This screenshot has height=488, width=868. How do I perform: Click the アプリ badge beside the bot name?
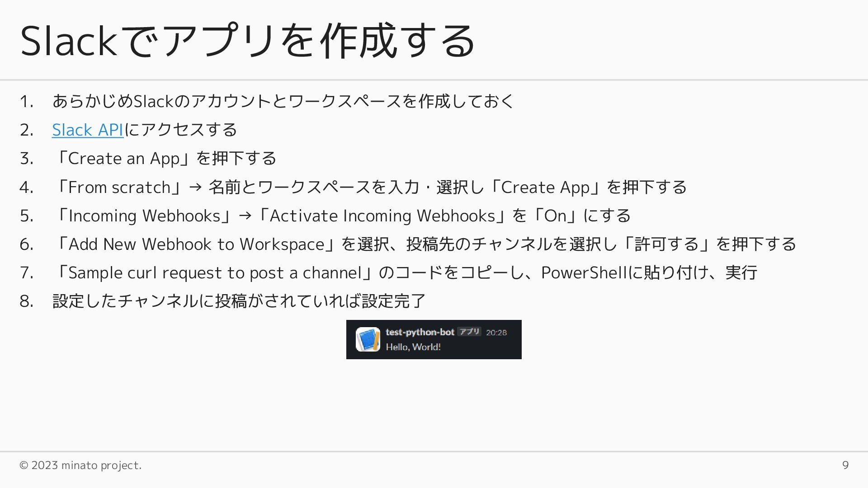(x=469, y=332)
